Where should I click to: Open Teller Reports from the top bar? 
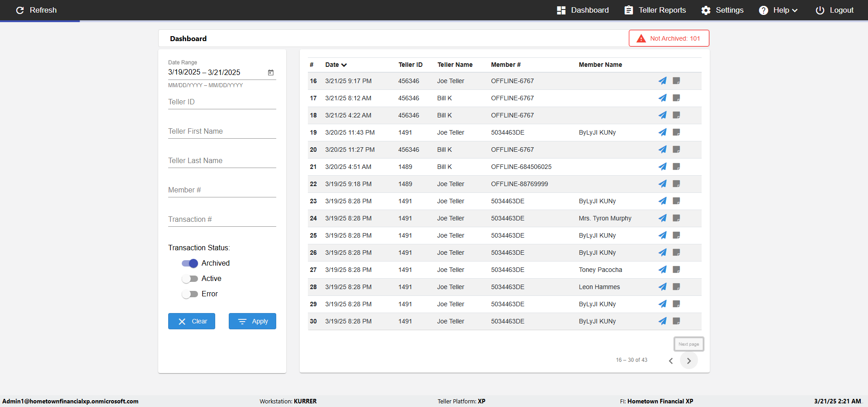(x=655, y=10)
